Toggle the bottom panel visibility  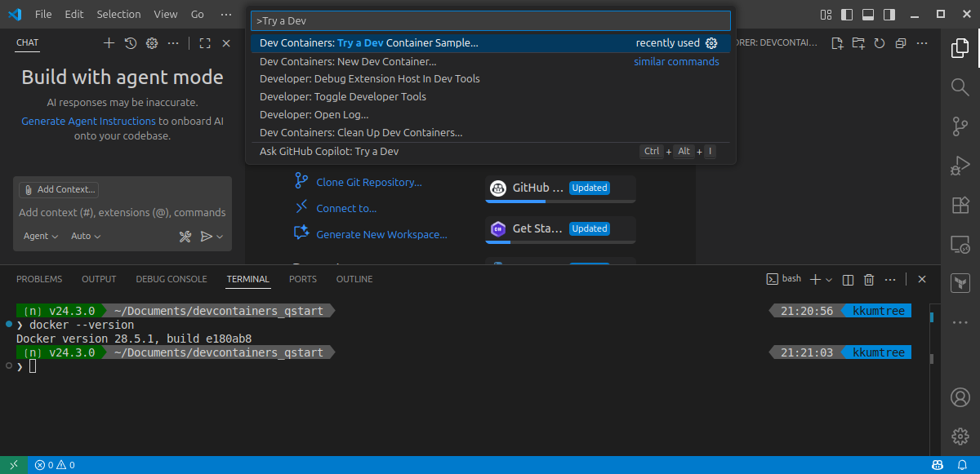868,14
